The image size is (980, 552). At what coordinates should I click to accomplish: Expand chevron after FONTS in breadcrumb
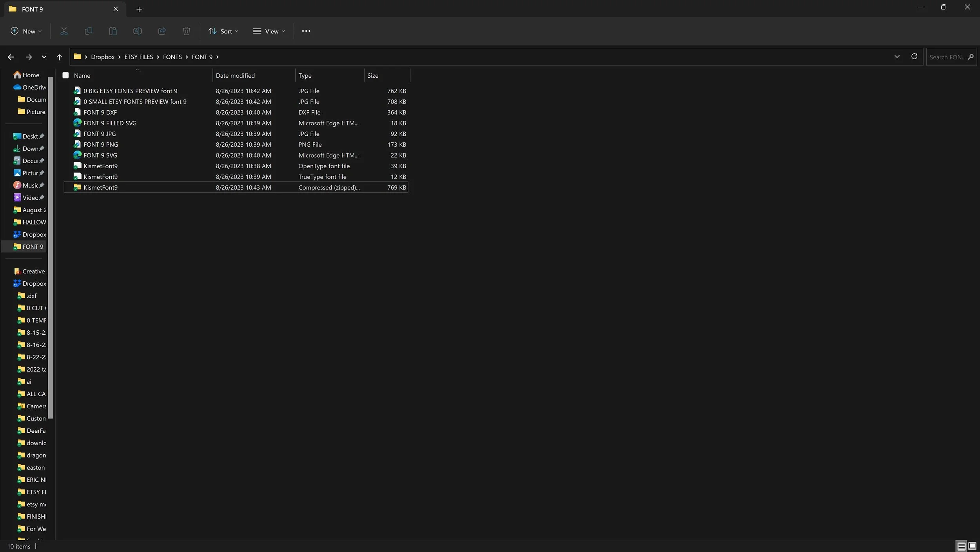(x=187, y=57)
